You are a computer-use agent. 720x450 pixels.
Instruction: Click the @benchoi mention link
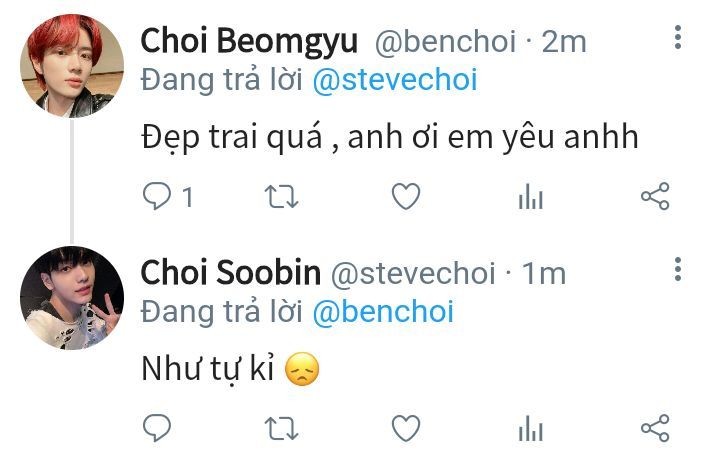(383, 312)
